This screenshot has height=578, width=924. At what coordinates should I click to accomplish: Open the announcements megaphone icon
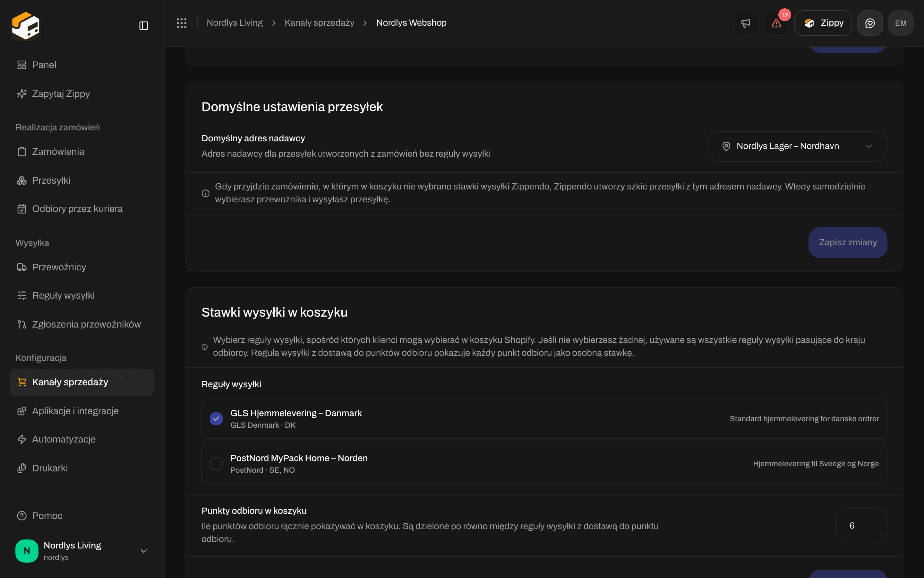click(x=745, y=23)
